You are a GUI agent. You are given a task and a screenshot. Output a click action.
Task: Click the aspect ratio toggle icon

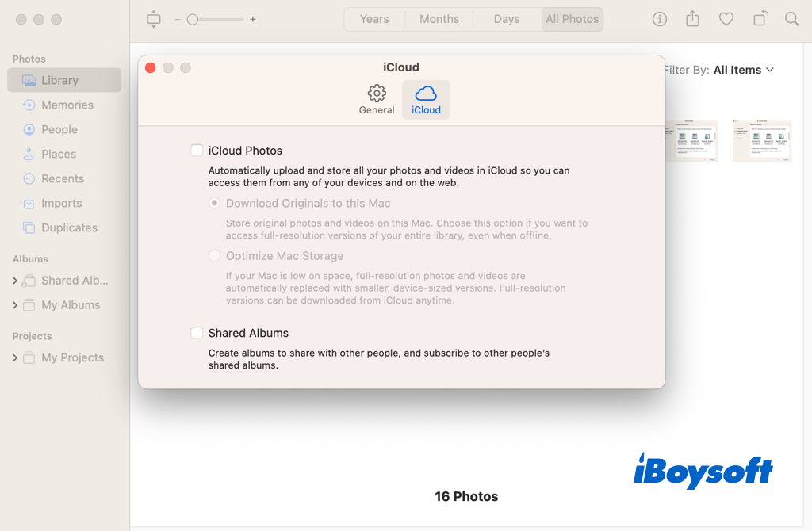click(154, 19)
